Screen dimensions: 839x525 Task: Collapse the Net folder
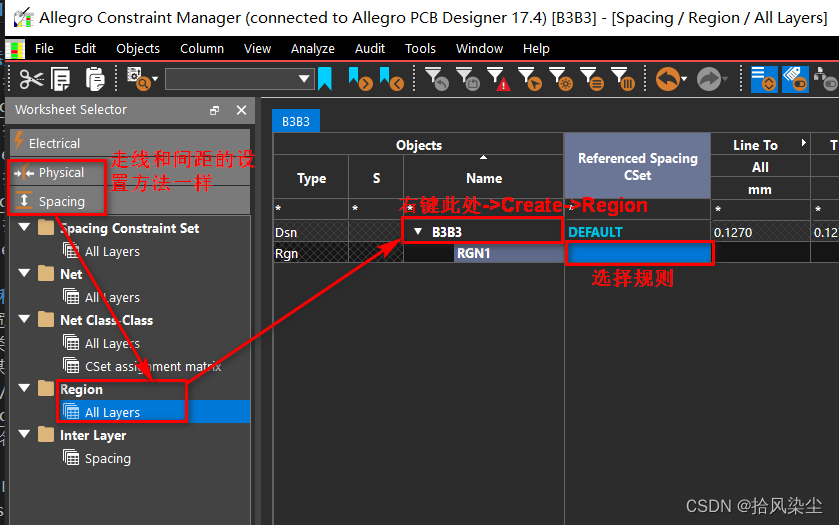[x=24, y=273]
